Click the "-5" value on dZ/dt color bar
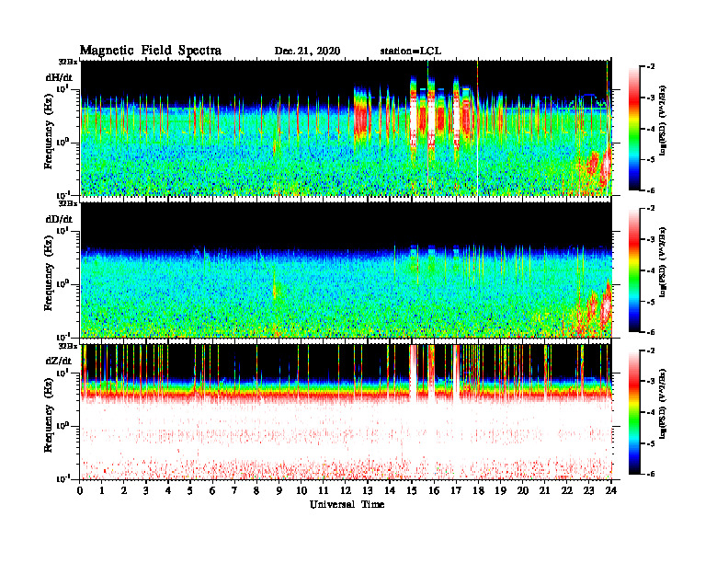728x563 pixels. (x=651, y=443)
